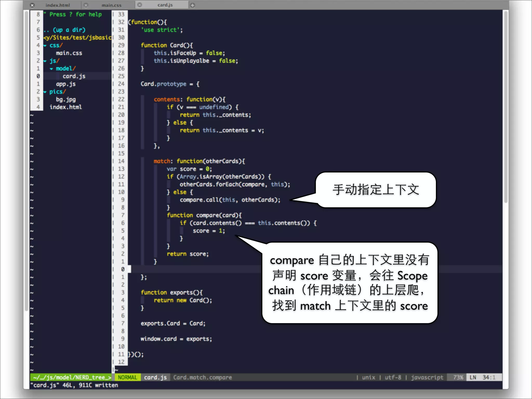Switch to the main.css tab
The image size is (532, 399).
(x=111, y=5)
